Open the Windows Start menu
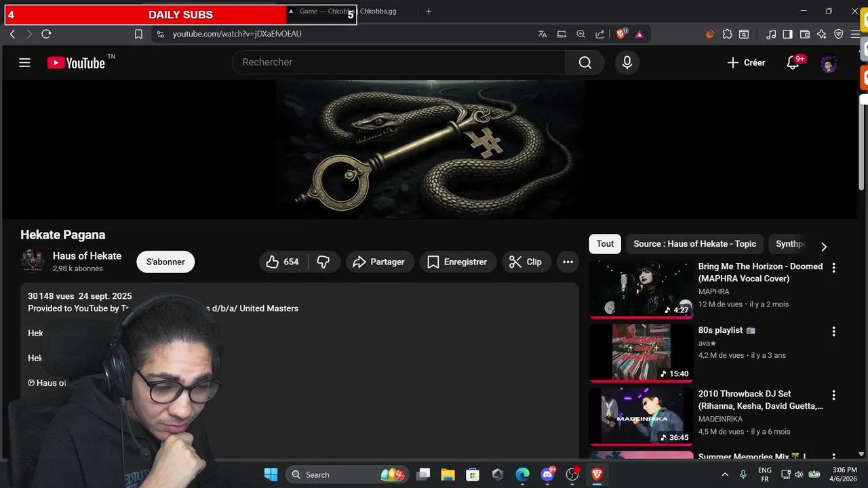The width and height of the screenshot is (868, 488). pos(271,474)
